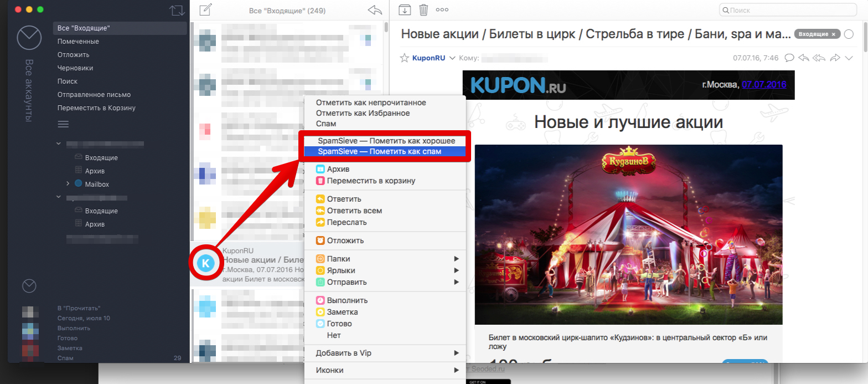This screenshot has height=384, width=868.
Task: Click the reply-all arrows in message header
Action: click(819, 58)
